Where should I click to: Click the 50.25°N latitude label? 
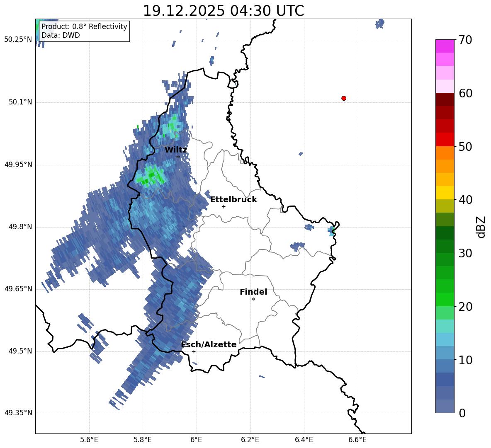pyautogui.click(x=18, y=40)
